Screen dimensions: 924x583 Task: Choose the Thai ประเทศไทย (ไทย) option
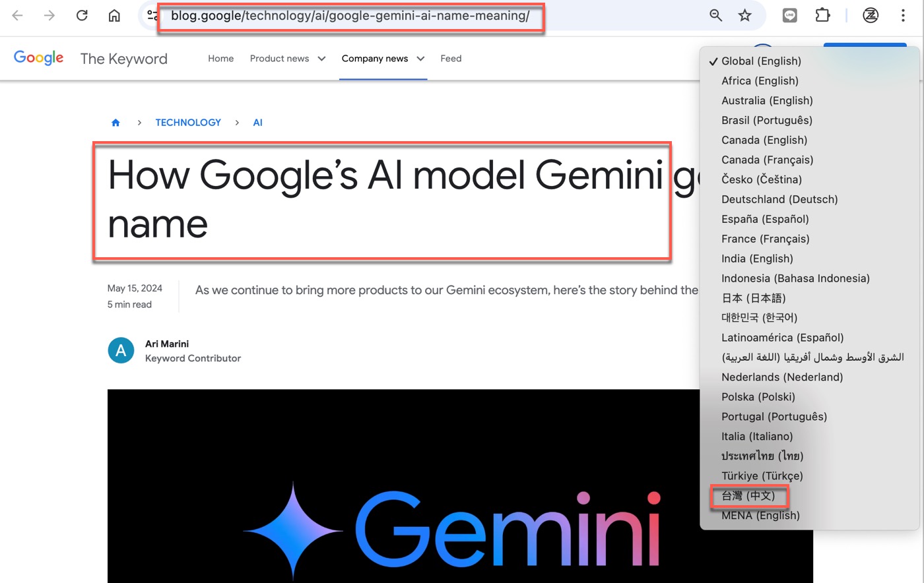809,456
